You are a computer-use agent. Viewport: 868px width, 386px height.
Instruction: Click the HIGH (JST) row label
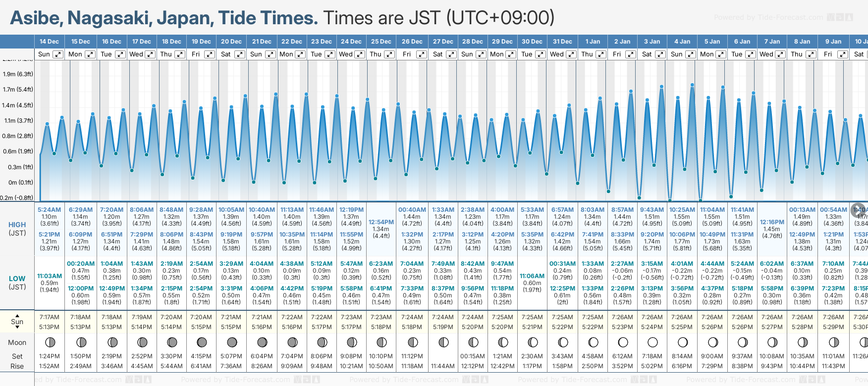(x=17, y=229)
